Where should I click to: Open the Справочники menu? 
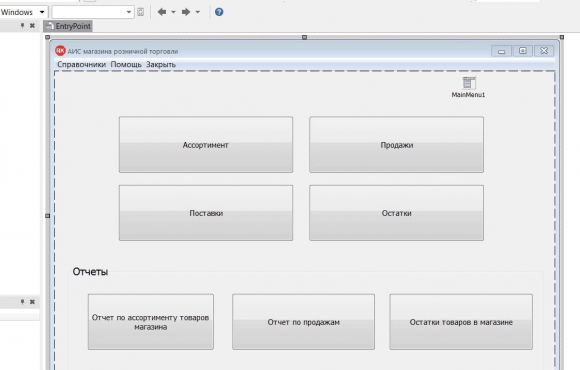[81, 64]
